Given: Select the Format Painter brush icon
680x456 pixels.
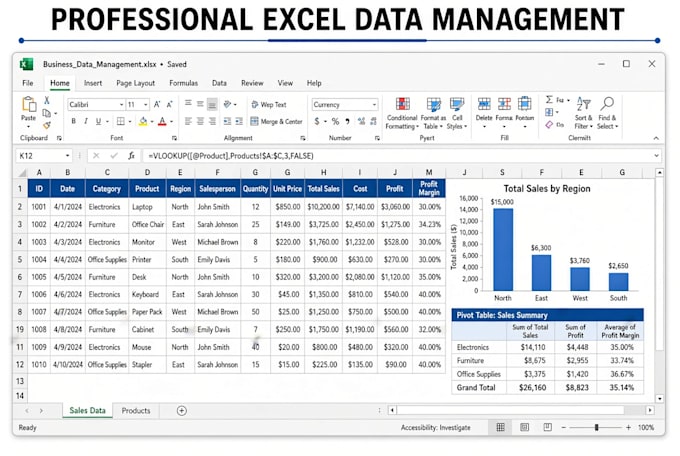Looking at the screenshot, I should [x=47, y=125].
